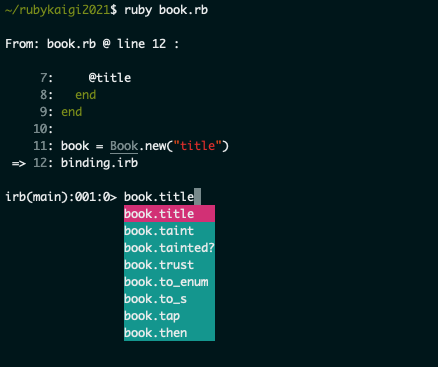The width and height of the screenshot is (438, 367).
Task: Click binding.irb on line 12
Action: coord(99,163)
